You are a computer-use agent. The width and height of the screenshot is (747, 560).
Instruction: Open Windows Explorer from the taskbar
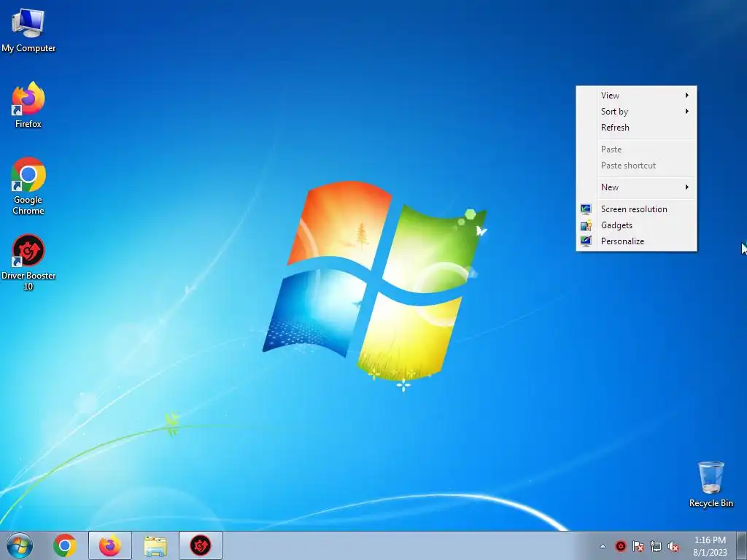[155, 545]
